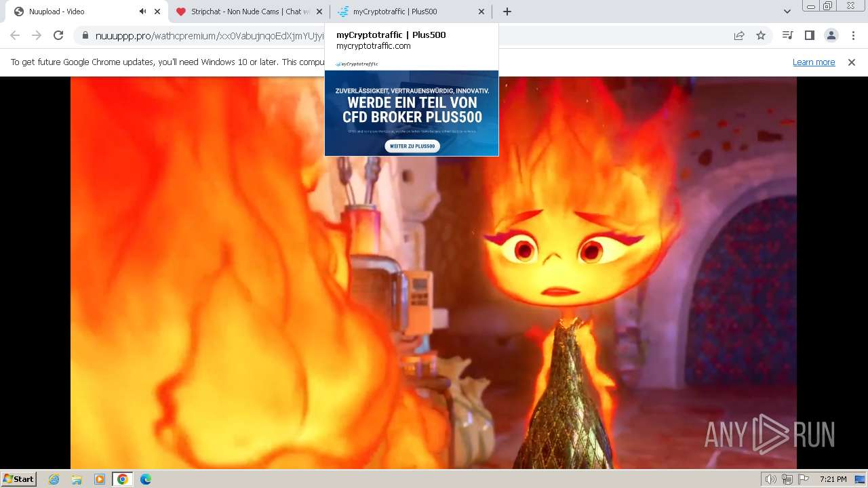Go back to the previous page
Image resolution: width=868 pixels, height=488 pixels.
tap(15, 35)
